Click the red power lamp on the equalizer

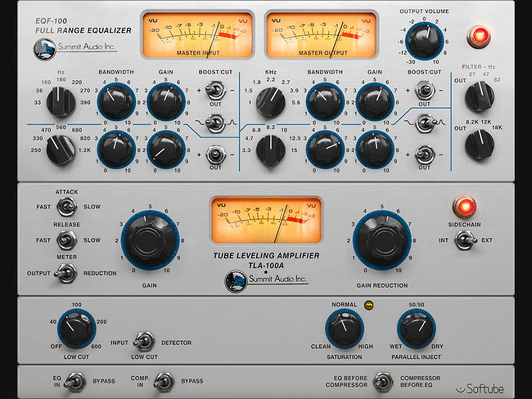[x=479, y=36]
